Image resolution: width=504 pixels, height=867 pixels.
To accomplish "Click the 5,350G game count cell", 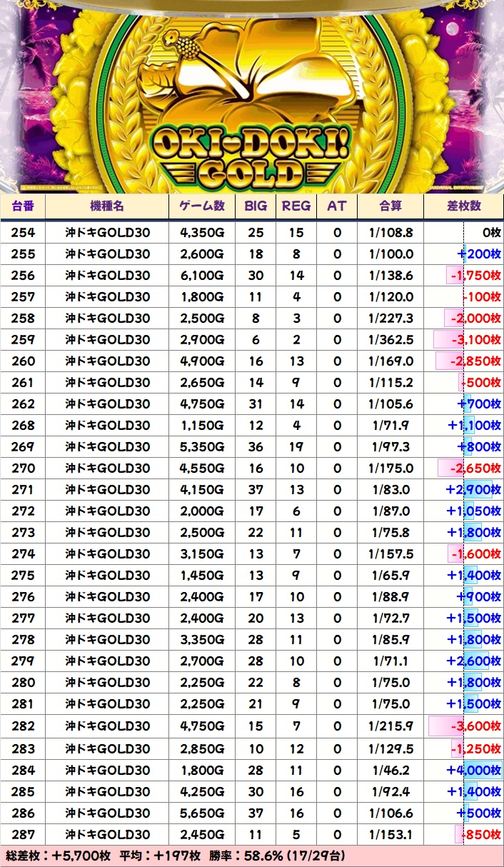I will (x=203, y=446).
